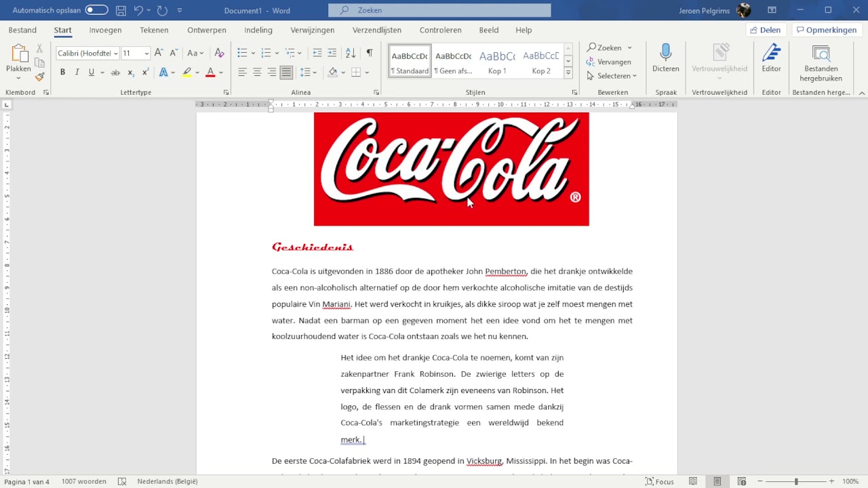Open the font name dropdown
Viewport: 868px width, 488px height.
click(x=87, y=53)
